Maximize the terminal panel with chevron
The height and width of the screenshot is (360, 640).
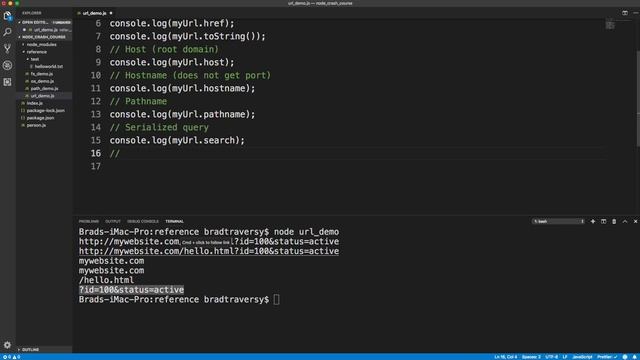pyautogui.click(x=624, y=221)
